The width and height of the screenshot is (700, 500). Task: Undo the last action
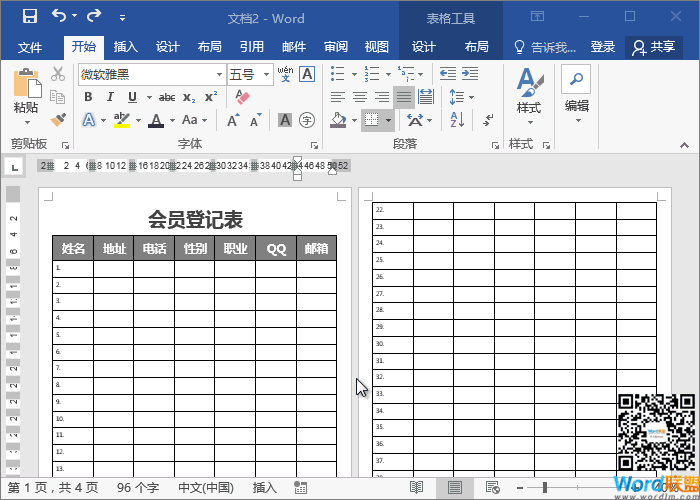[x=59, y=16]
